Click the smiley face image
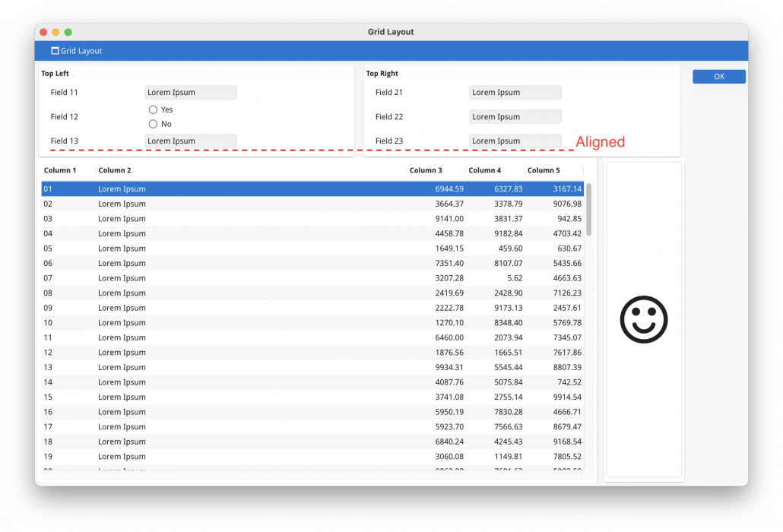 click(643, 319)
